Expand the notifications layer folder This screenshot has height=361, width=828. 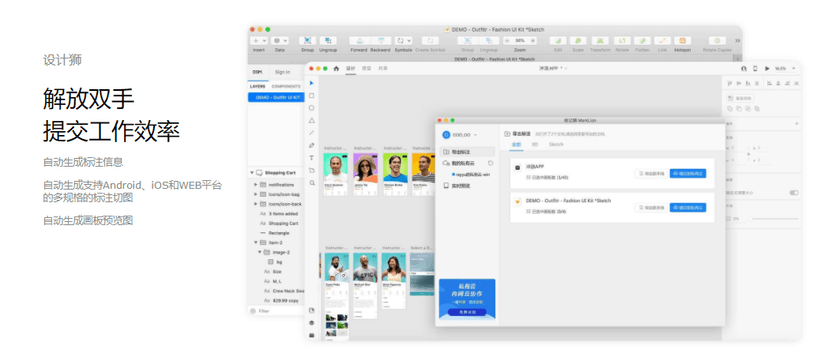[256, 185]
